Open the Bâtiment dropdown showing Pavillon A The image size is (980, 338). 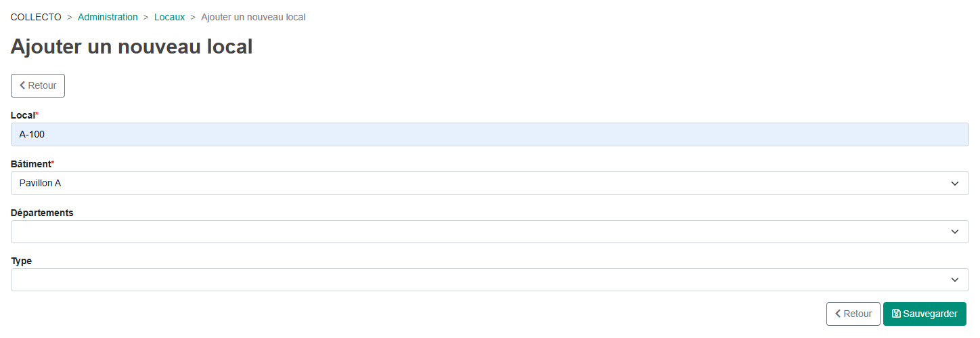[474, 184]
